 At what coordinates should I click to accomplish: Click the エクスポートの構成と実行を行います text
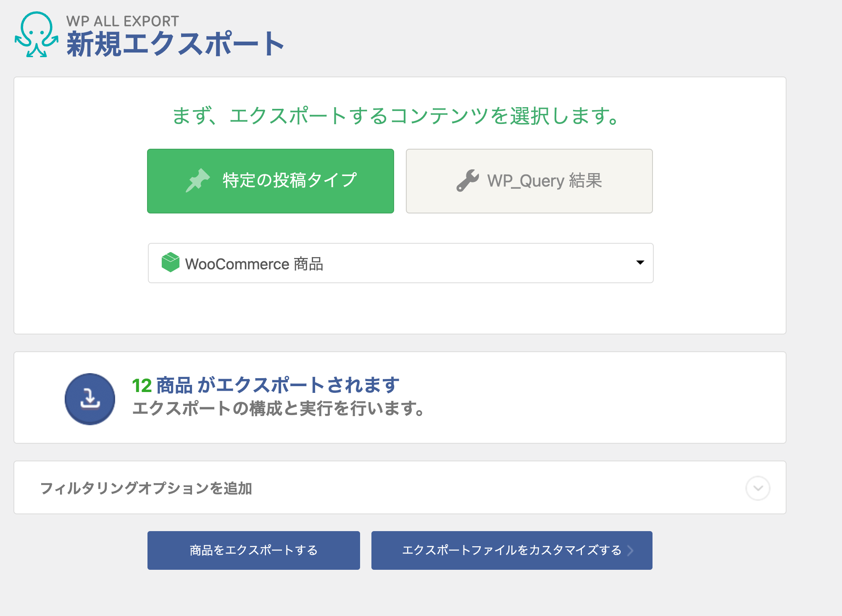(279, 408)
